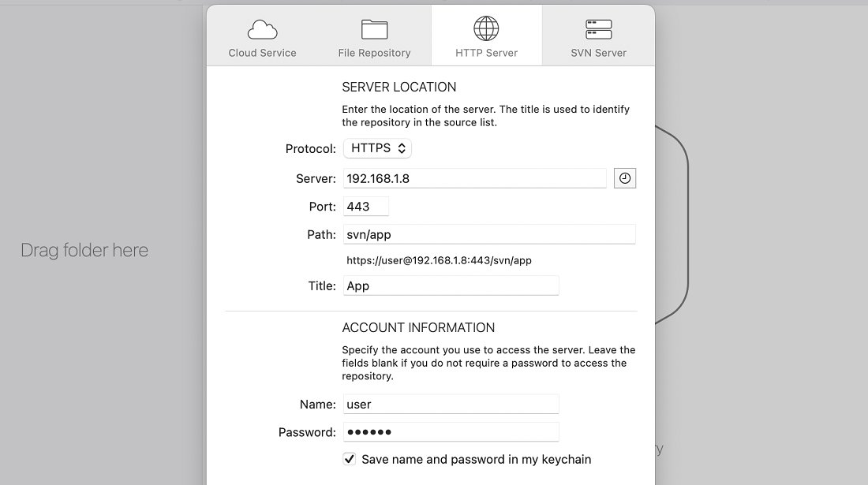The image size is (868, 485).
Task: Click the Title field containing App
Action: point(451,286)
